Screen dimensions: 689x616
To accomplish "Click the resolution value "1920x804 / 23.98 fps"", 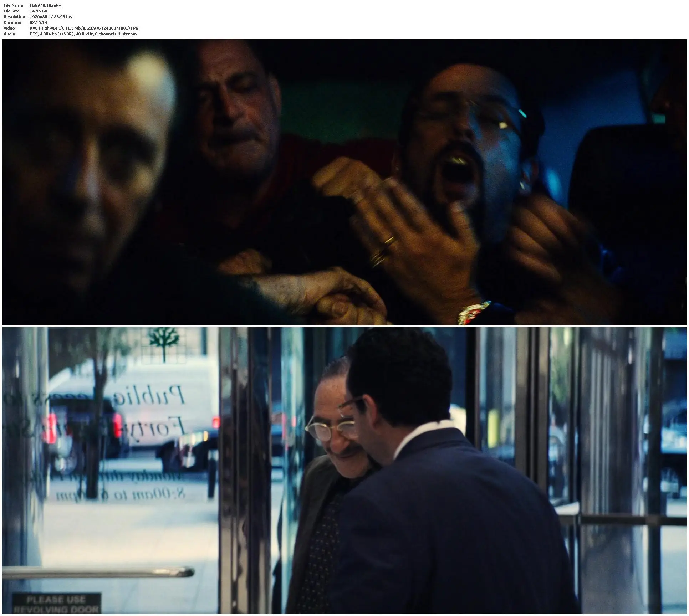I will pos(51,17).
